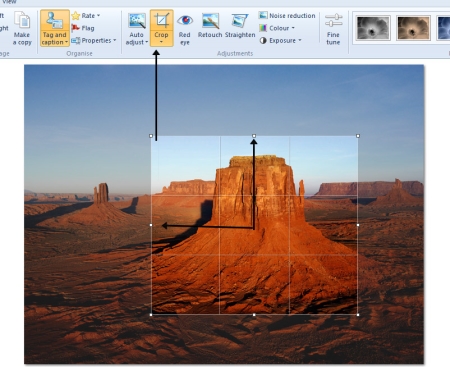Screen dimensions: 450x367
Task: Click the Auto adjust icon
Action: 137,21
